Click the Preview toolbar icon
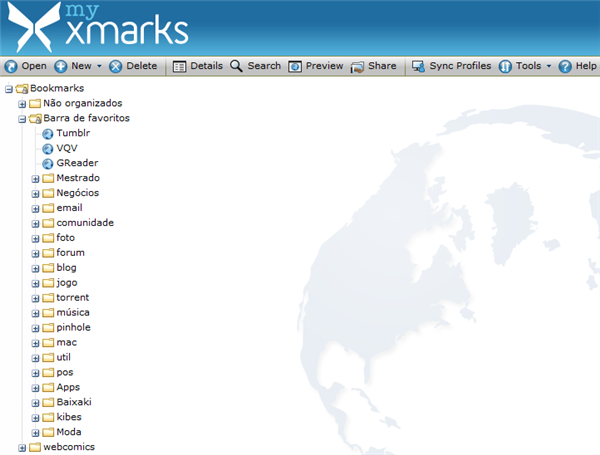600x455 pixels. [x=295, y=67]
